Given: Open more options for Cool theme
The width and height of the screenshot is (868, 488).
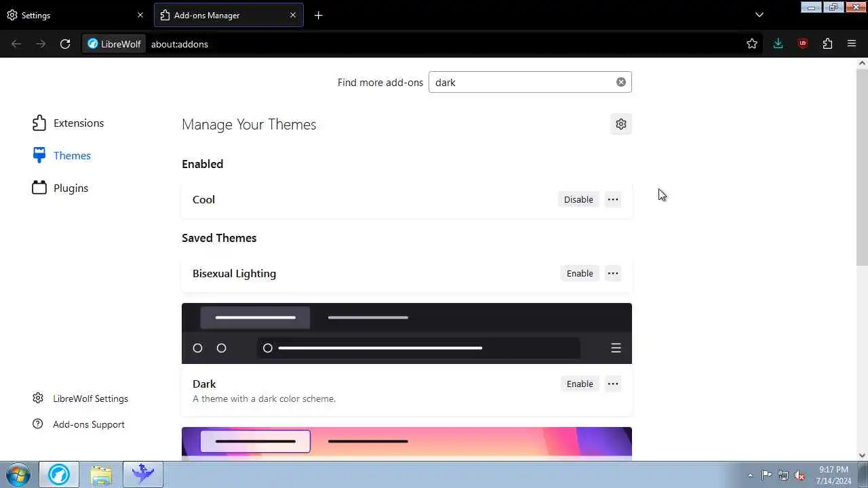Looking at the screenshot, I should point(613,199).
